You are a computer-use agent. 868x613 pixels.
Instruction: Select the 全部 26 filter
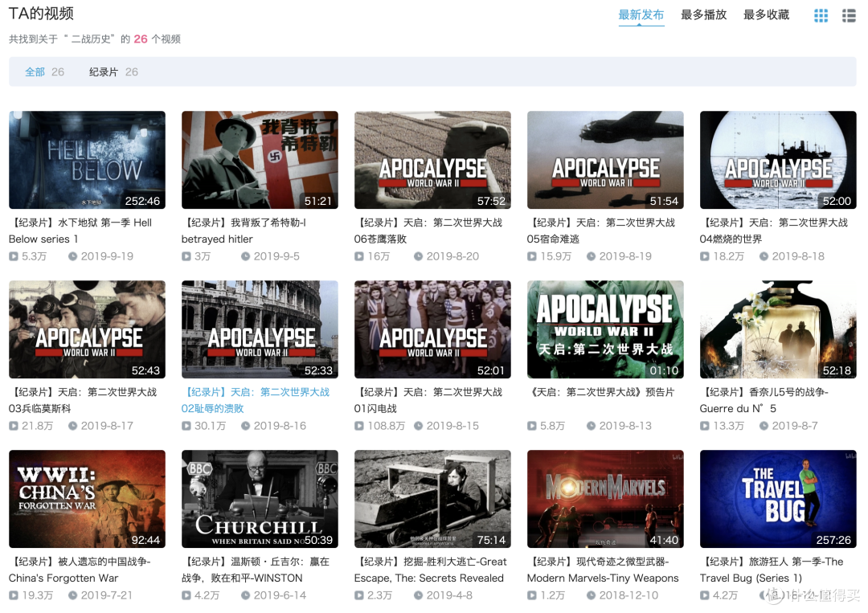click(x=44, y=72)
